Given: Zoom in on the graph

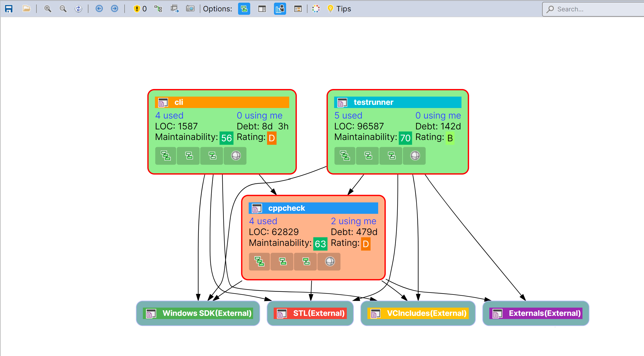Looking at the screenshot, I should 48,9.
